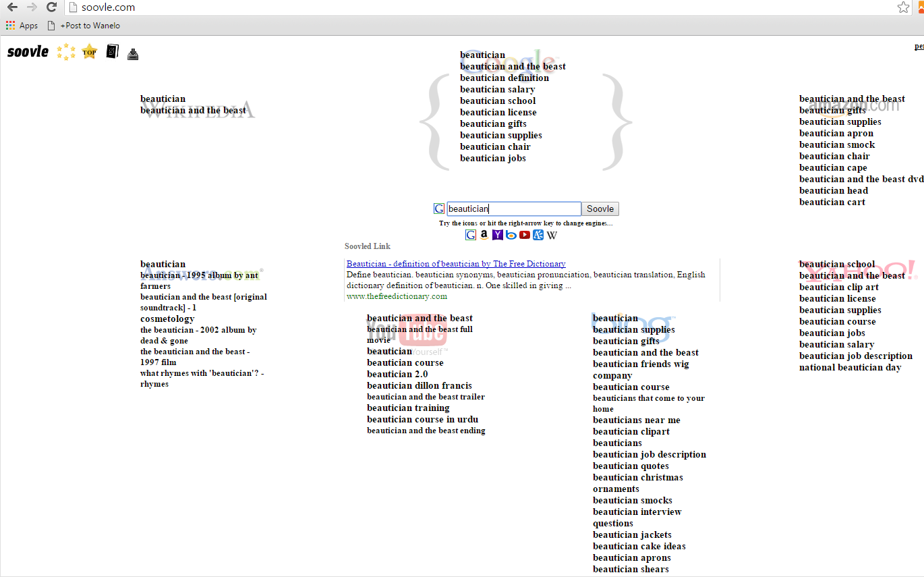Select Amazon suggestion beautician cart

click(832, 202)
